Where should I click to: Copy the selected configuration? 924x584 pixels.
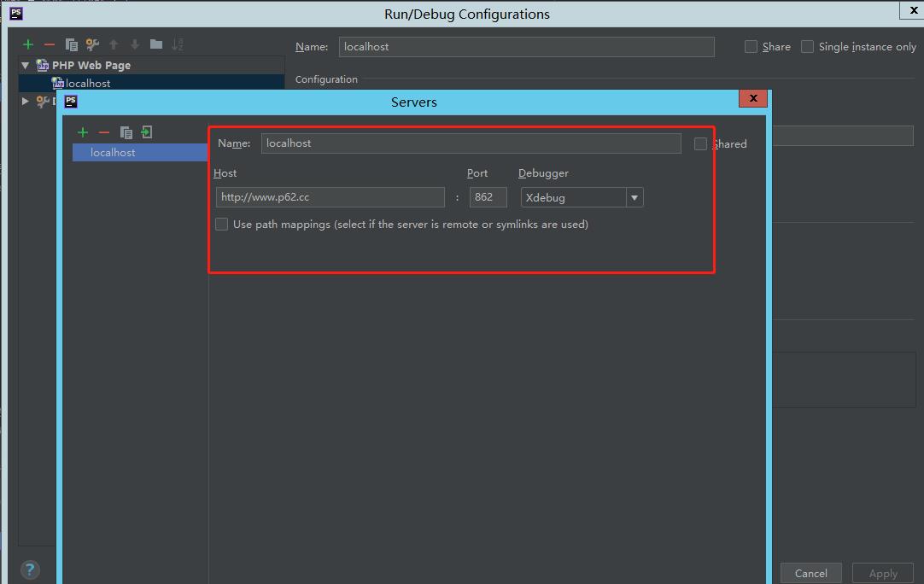click(x=72, y=44)
